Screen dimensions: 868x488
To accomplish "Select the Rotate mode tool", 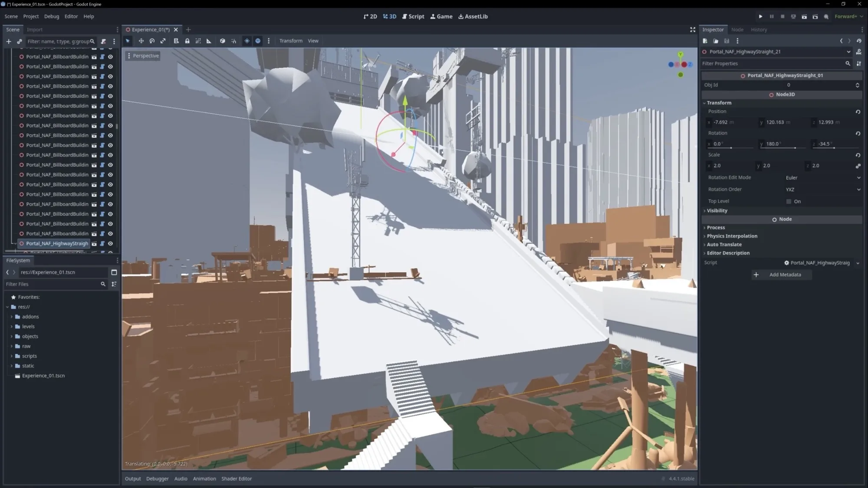I will [x=152, y=41].
